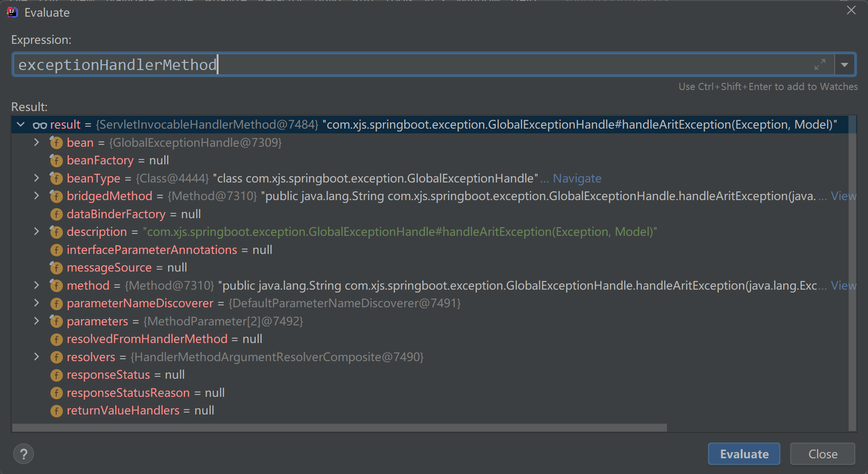Viewport: 868px width, 474px height.
Task: Click the field icon next to beanFactory
Action: (x=56, y=161)
